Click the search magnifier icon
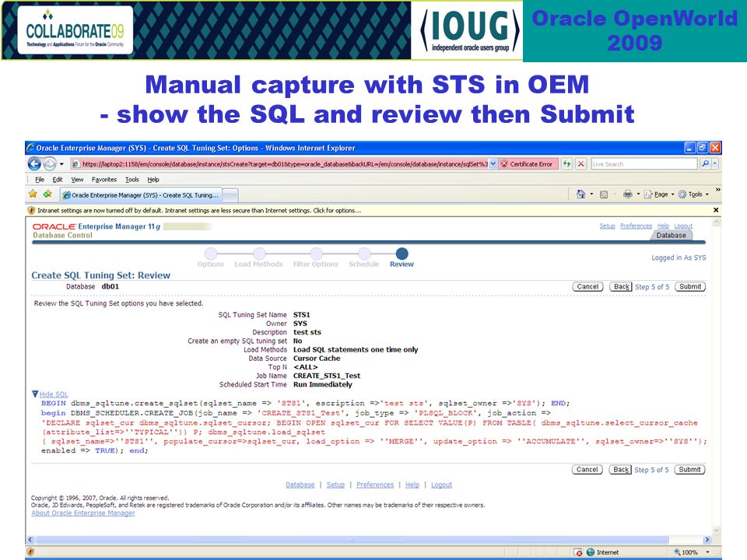747x560 pixels. click(x=705, y=164)
